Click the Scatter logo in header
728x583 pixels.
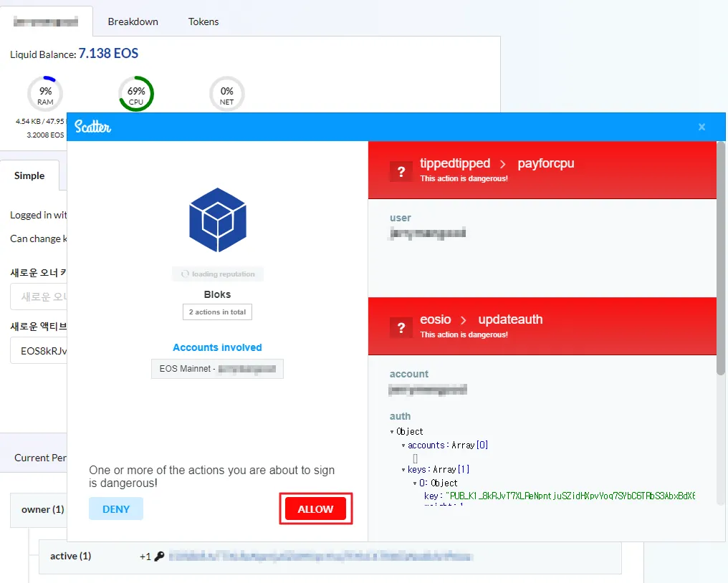click(x=92, y=127)
